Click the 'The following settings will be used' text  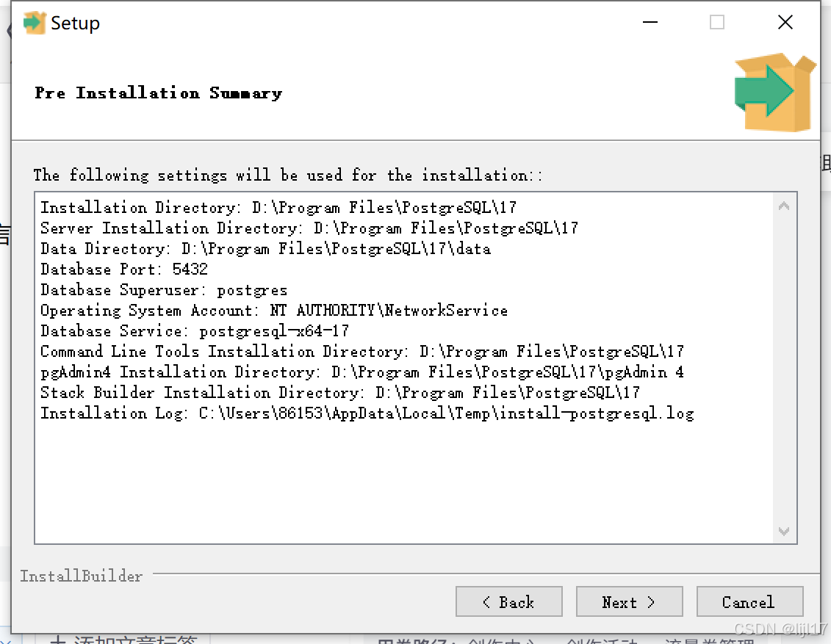288,175
